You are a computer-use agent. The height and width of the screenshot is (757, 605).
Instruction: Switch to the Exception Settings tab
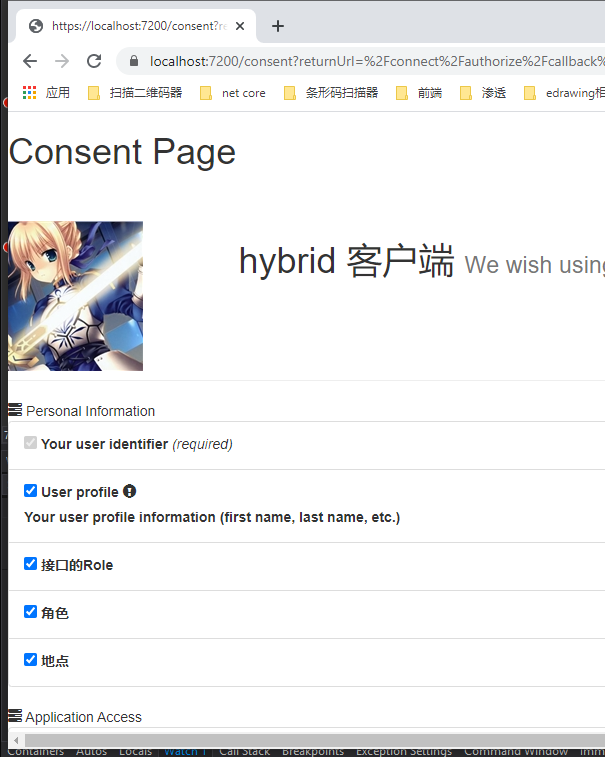[x=404, y=752]
